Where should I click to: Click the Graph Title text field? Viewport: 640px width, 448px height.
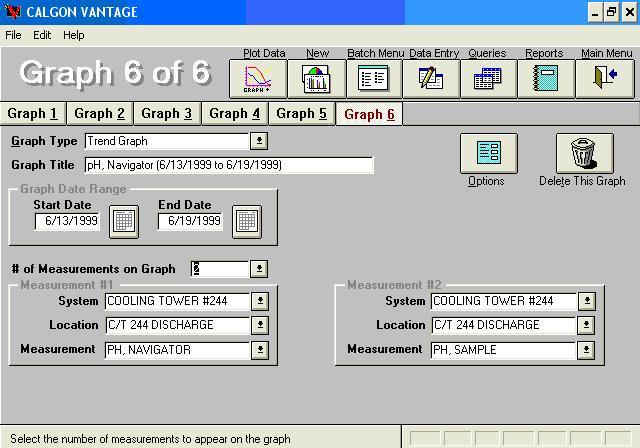pyautogui.click(x=229, y=165)
